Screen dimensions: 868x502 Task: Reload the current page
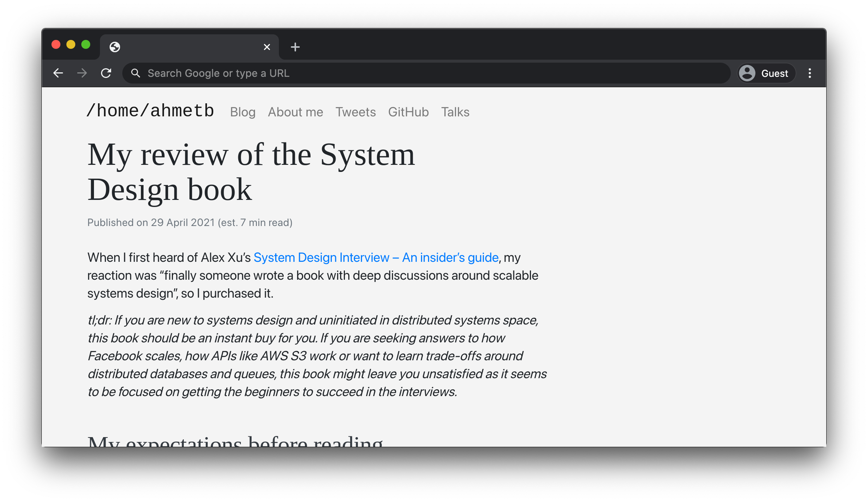click(x=106, y=73)
